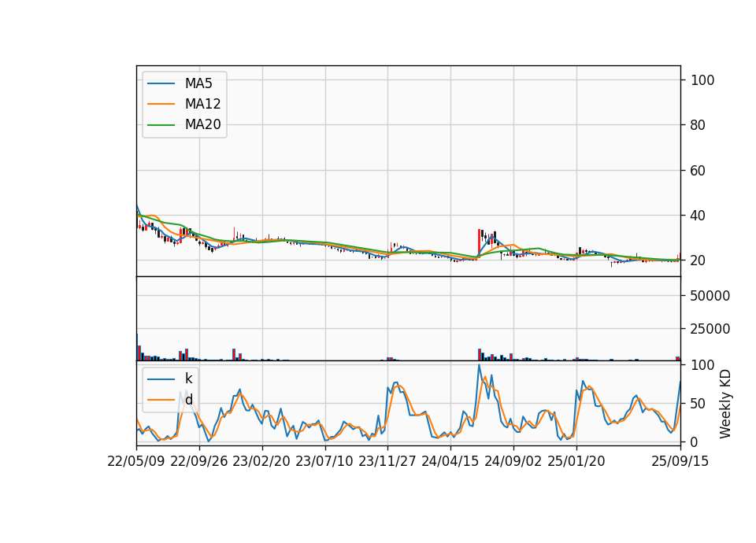Click the green MA20 legend line
756x543 pixels.
(161, 124)
